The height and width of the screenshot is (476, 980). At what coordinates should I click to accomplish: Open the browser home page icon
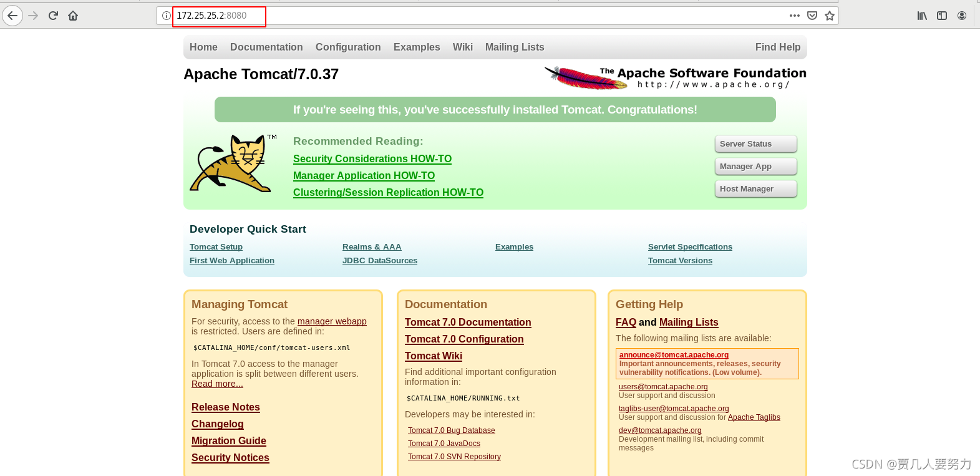(x=73, y=16)
